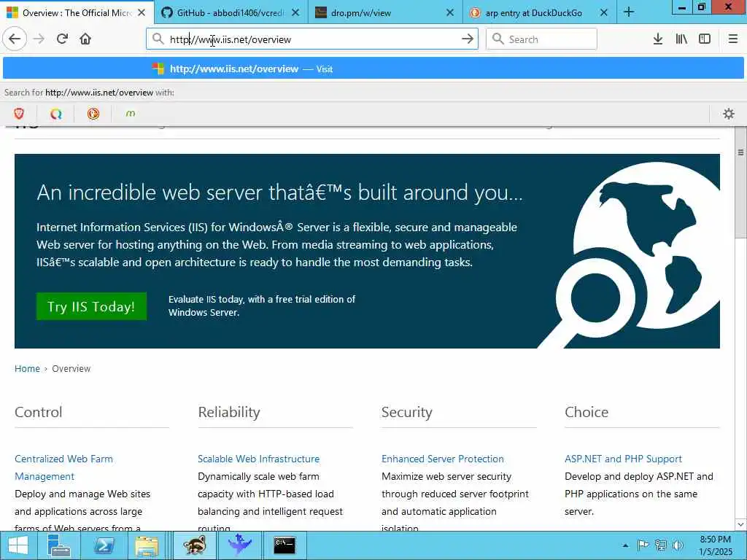This screenshot has height=560, width=747.
Task: Click the Try IIS Today! button
Action: (x=91, y=306)
